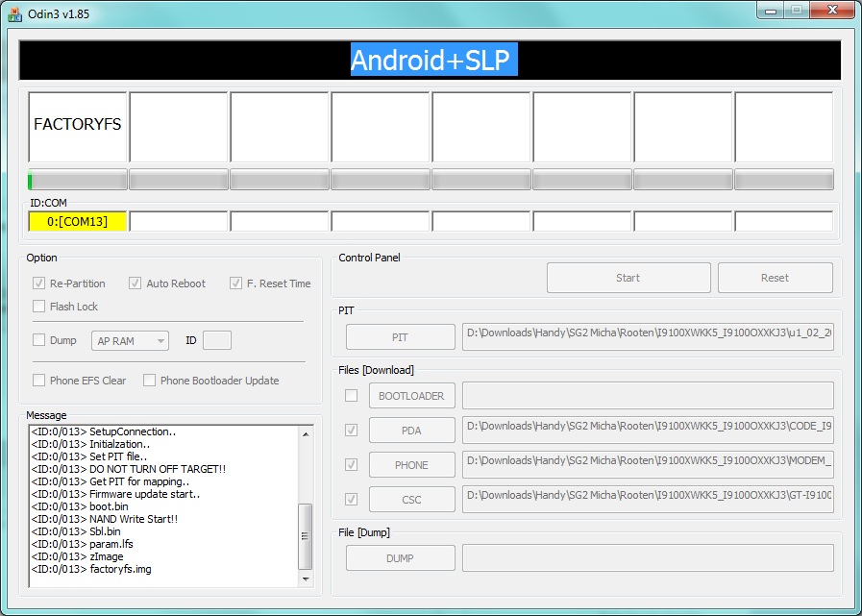Toggle the F. Reset Time checkbox
Image resolution: width=862 pixels, height=616 pixels.
click(x=235, y=283)
